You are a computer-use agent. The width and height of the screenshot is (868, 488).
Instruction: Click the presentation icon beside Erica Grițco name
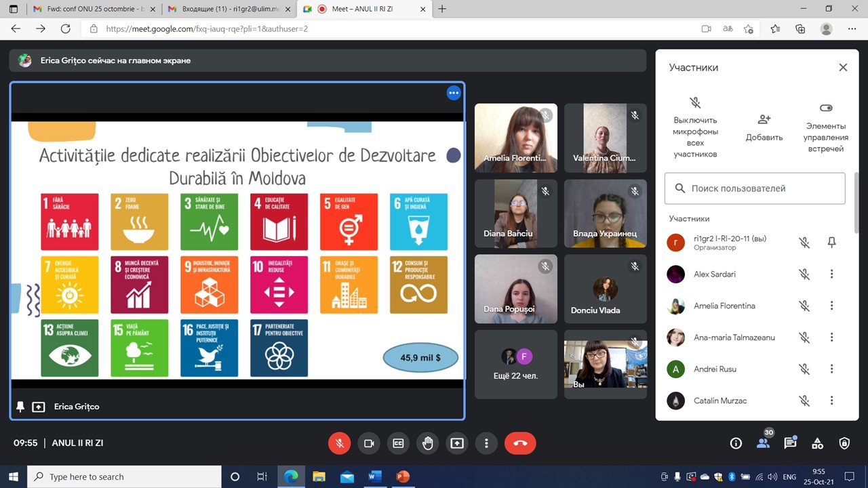point(39,407)
